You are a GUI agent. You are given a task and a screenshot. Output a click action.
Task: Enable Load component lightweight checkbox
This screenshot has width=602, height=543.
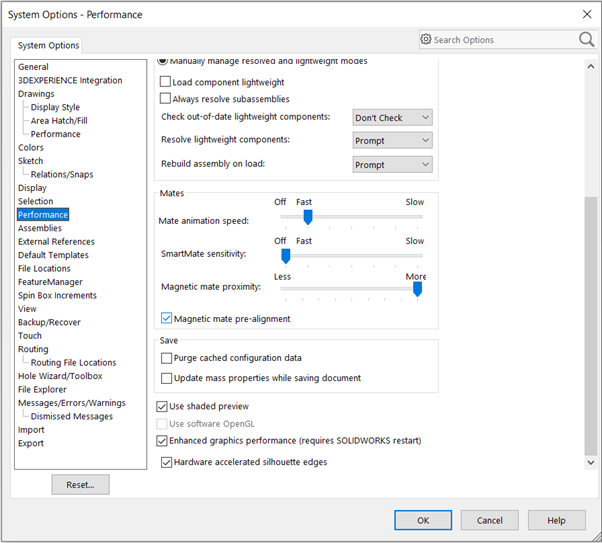(167, 83)
